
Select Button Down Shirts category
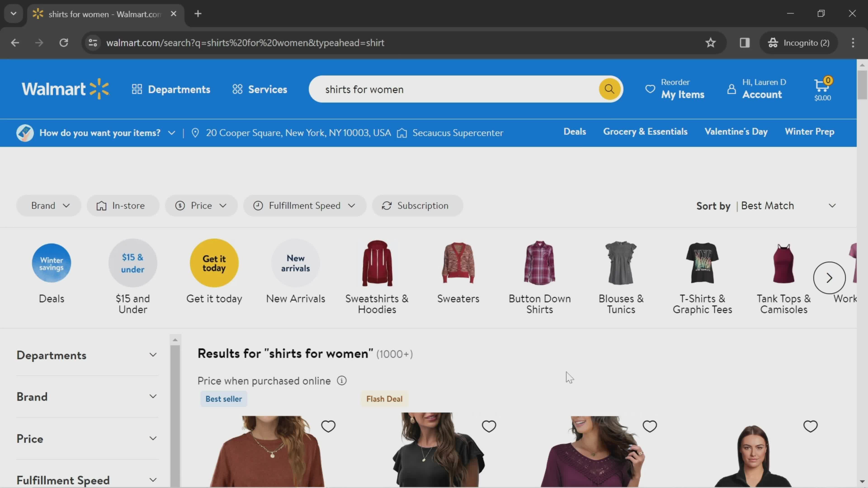540,277
